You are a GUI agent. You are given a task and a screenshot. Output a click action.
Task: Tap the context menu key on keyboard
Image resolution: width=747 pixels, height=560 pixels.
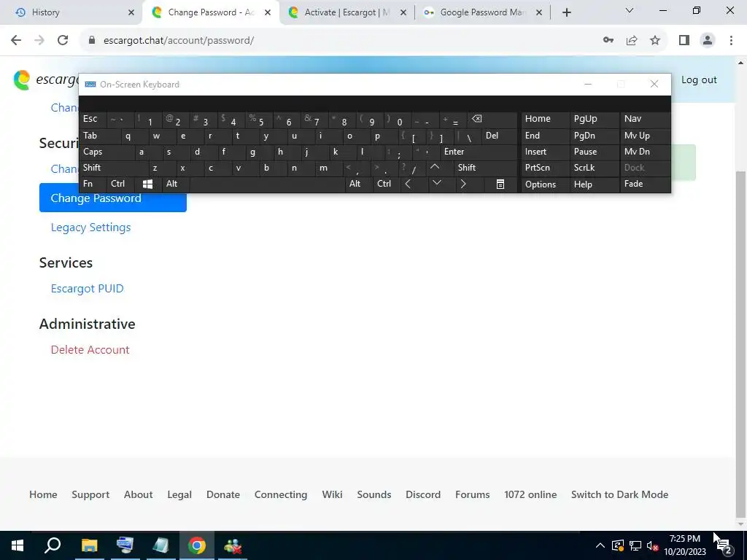pos(500,184)
